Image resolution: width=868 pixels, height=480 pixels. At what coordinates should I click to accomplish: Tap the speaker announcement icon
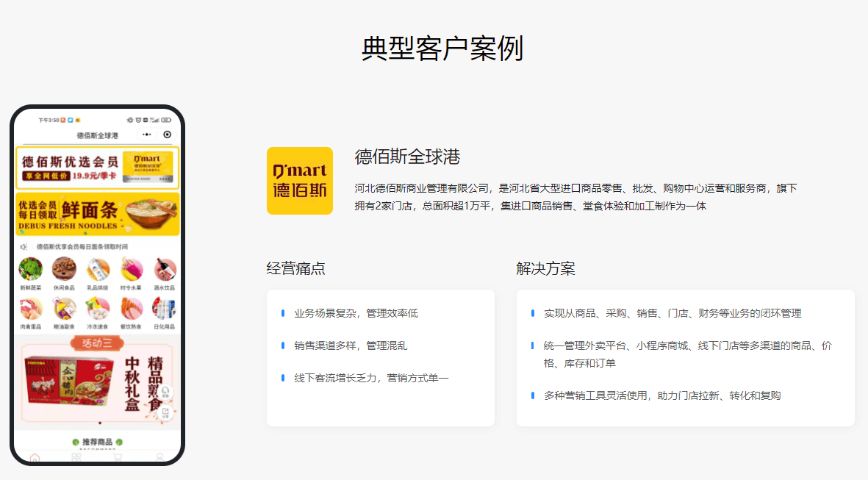coord(24,247)
